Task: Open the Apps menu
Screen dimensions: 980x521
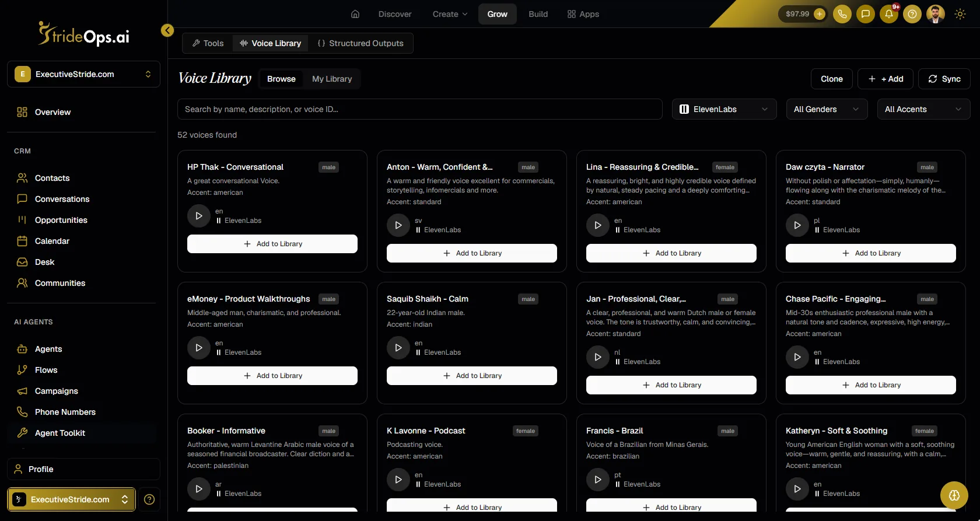Action: (x=583, y=14)
